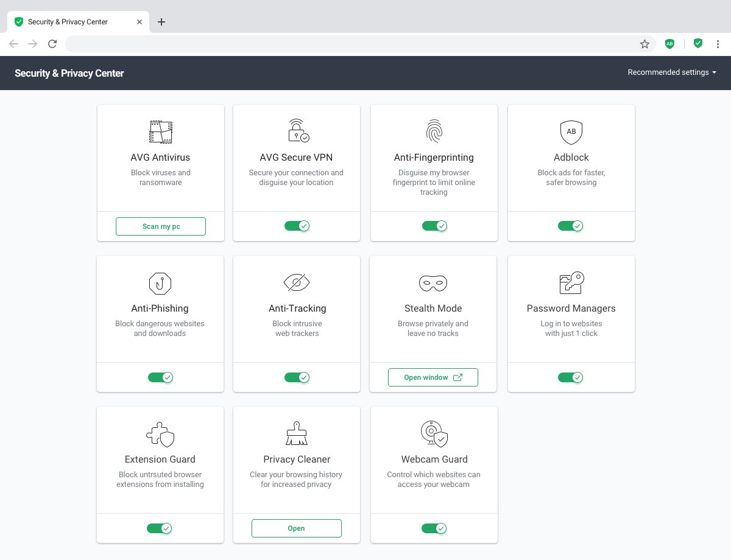Disable the Webcam Guard switch
This screenshot has height=560, width=731.
coord(434,528)
